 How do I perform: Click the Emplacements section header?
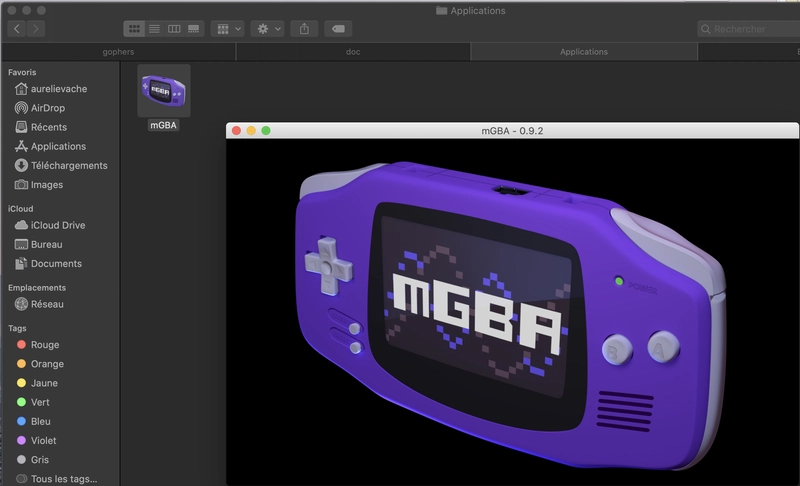37,288
